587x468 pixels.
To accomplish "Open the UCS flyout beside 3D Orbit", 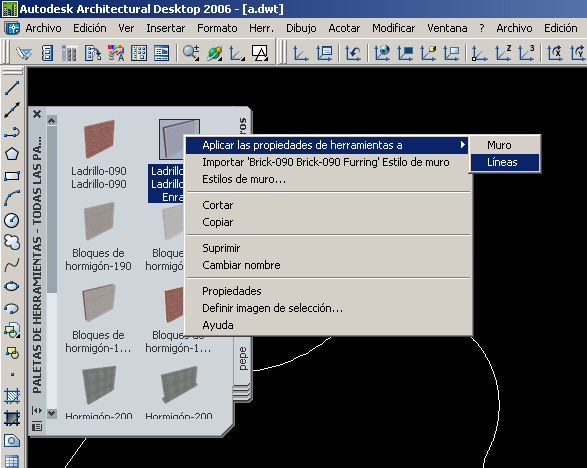I will click(x=237, y=53).
